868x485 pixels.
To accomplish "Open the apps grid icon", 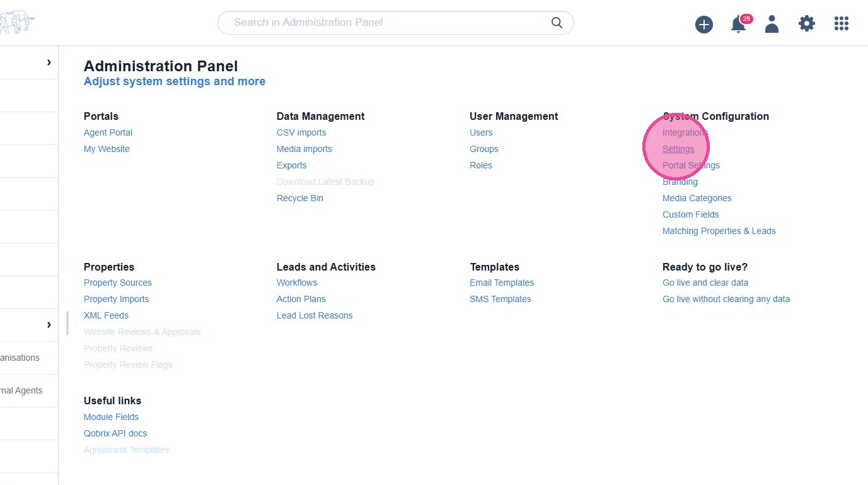I will point(842,24).
